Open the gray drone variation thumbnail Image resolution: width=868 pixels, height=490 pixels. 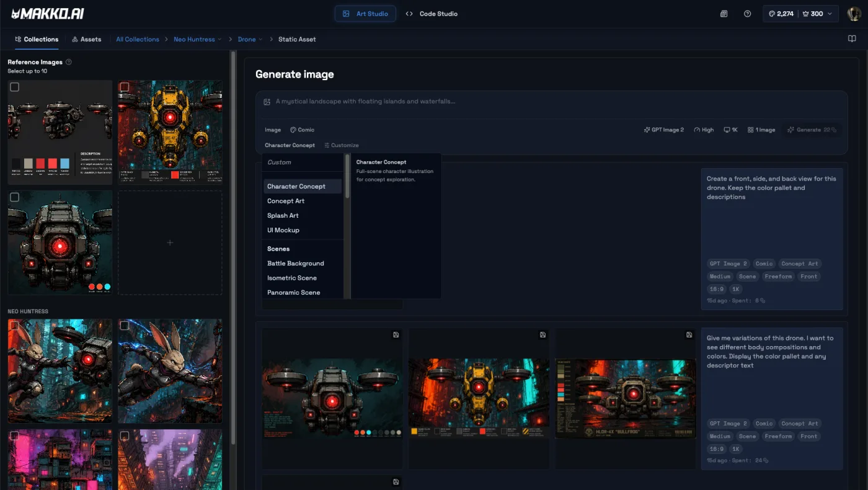tap(332, 398)
